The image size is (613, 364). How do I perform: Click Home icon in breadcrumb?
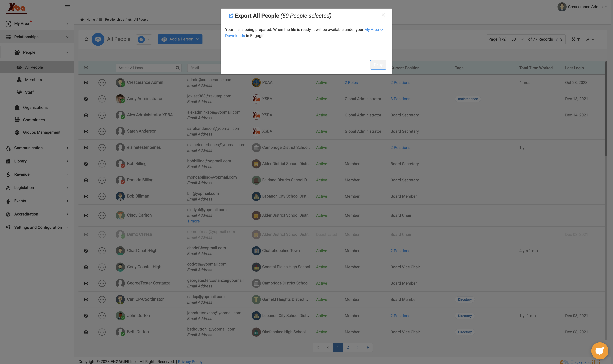[x=82, y=20]
